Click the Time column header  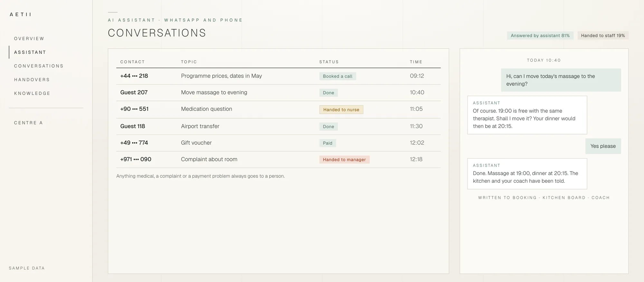(416, 62)
